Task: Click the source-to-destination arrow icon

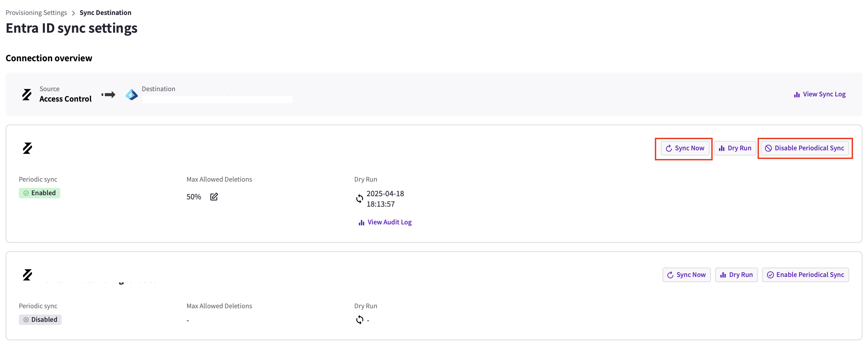Action: pos(108,95)
